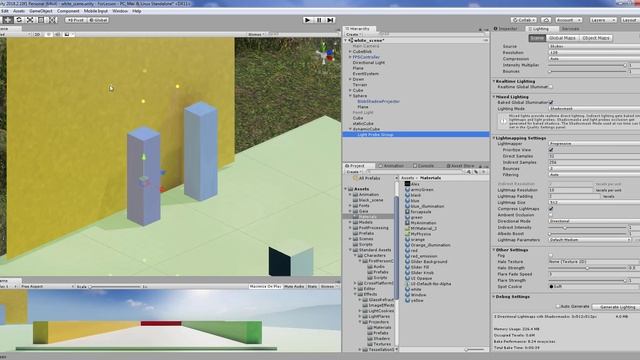Switch to the Animation tab
This screenshot has width=640, height=360.
[391, 166]
